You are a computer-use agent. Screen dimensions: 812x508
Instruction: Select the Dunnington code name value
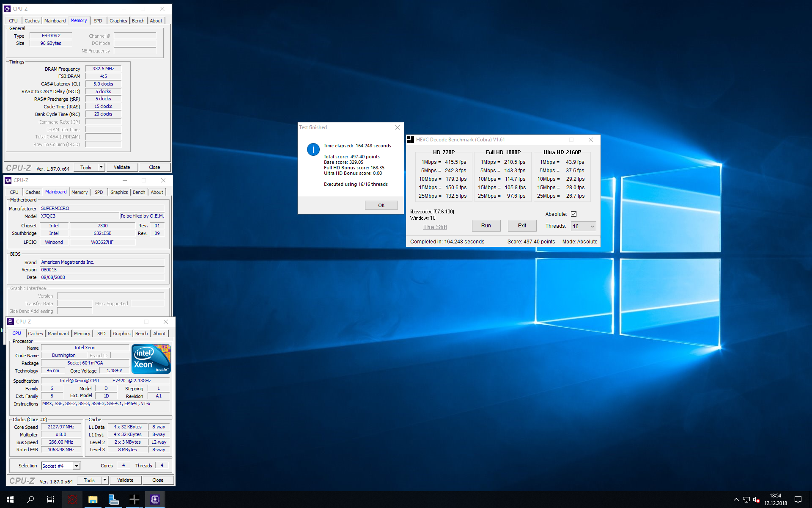click(64, 355)
